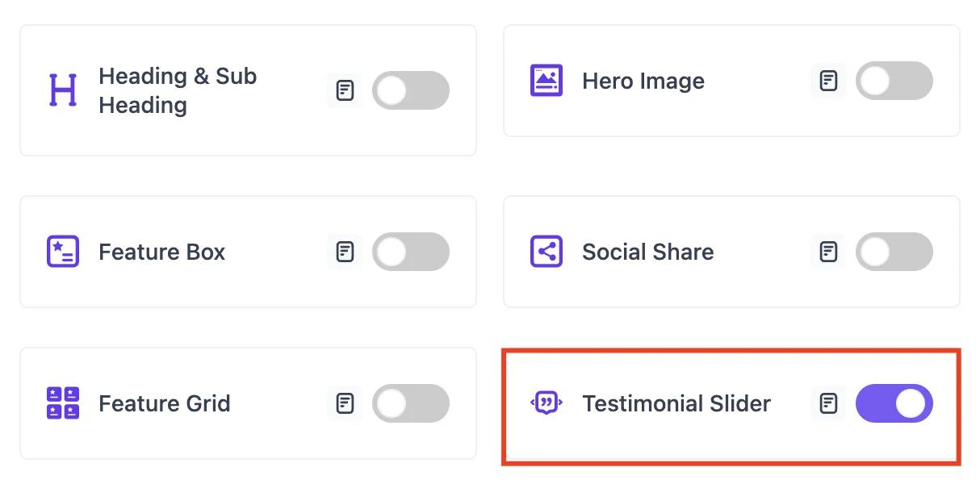Select the Testimonial Slider label text

point(676,403)
